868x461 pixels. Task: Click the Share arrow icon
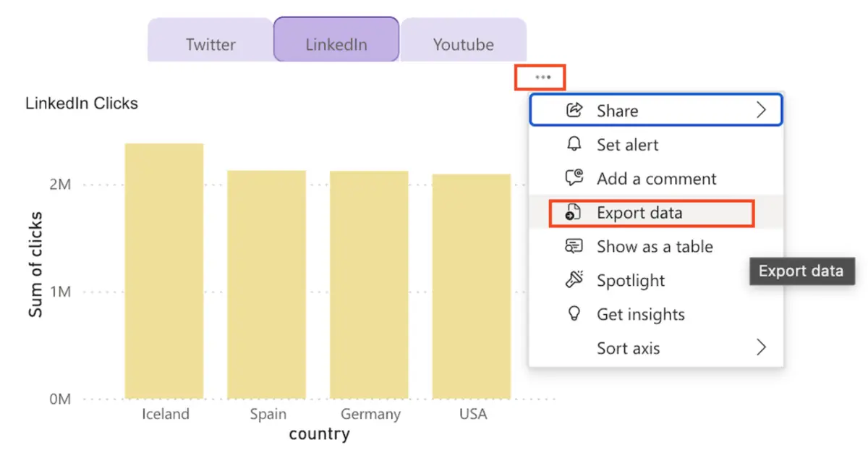click(574, 110)
